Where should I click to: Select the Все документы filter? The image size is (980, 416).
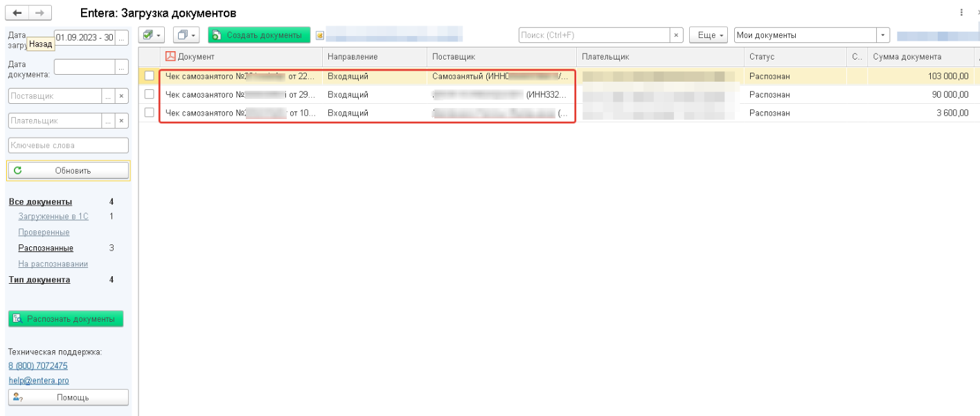40,202
